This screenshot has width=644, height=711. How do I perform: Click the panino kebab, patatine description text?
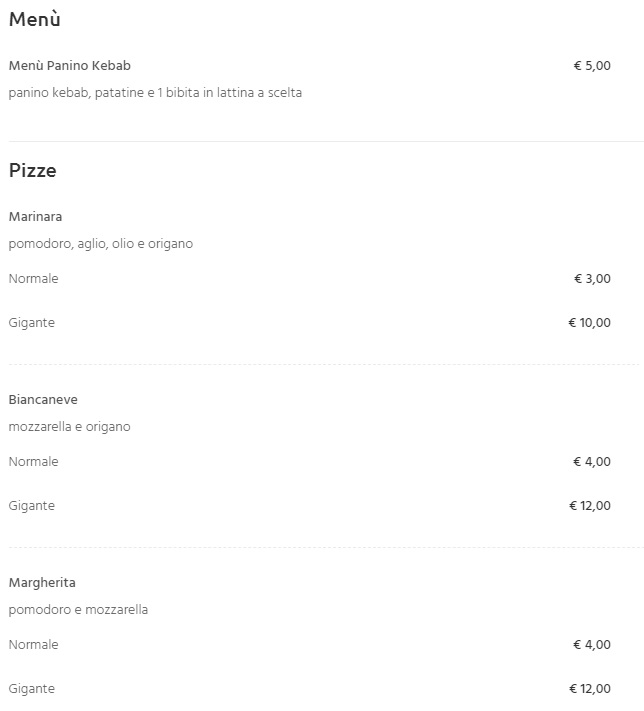[x=155, y=93]
